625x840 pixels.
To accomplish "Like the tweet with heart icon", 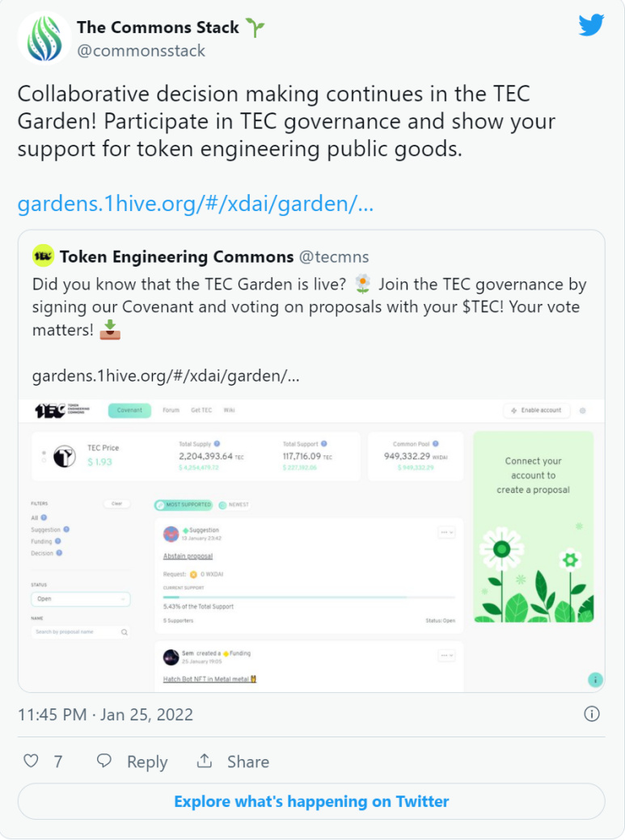I will point(31,761).
